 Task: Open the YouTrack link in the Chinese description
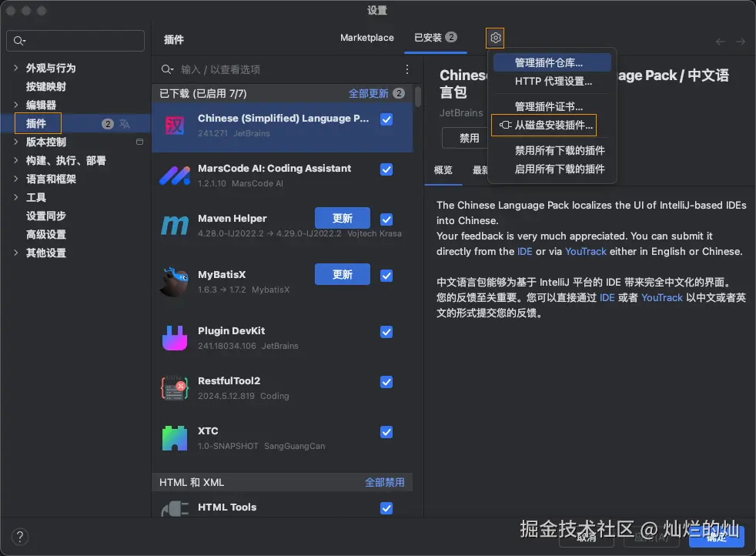(661, 297)
